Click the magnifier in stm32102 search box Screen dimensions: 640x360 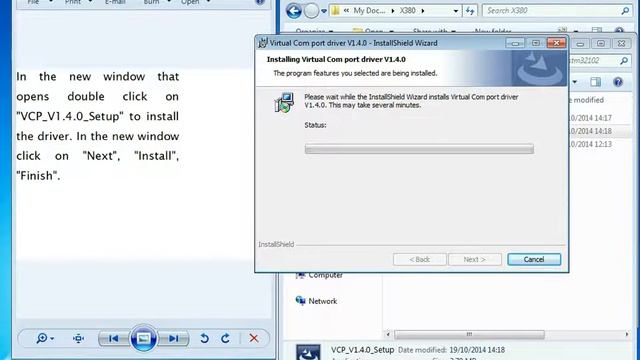pyautogui.click(x=624, y=61)
